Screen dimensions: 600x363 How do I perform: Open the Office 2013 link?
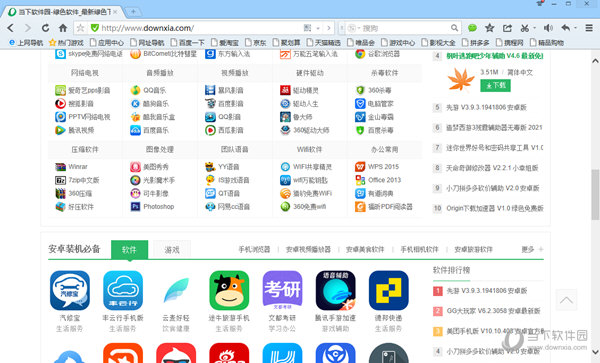coord(384,180)
